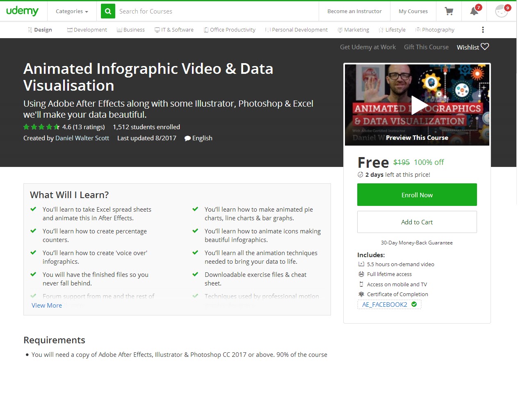Click the checkmark beside 'Excel spread sheets'
Image resolution: width=525 pixels, height=420 pixels.
[33, 209]
